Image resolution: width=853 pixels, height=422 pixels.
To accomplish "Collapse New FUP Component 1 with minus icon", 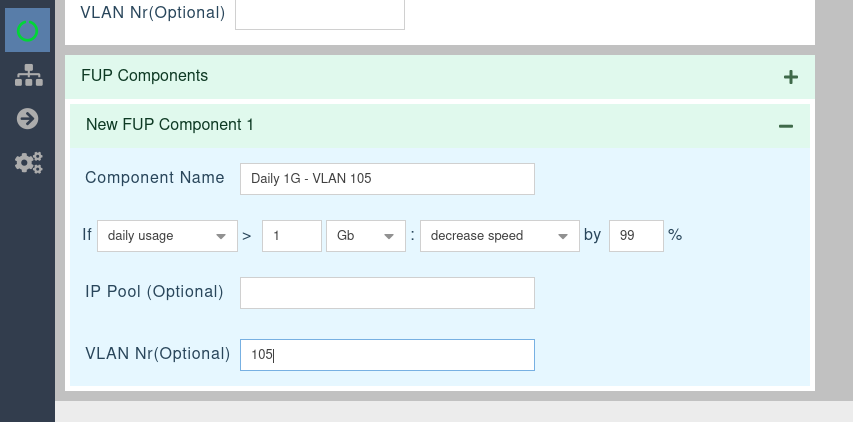I will [785, 126].
